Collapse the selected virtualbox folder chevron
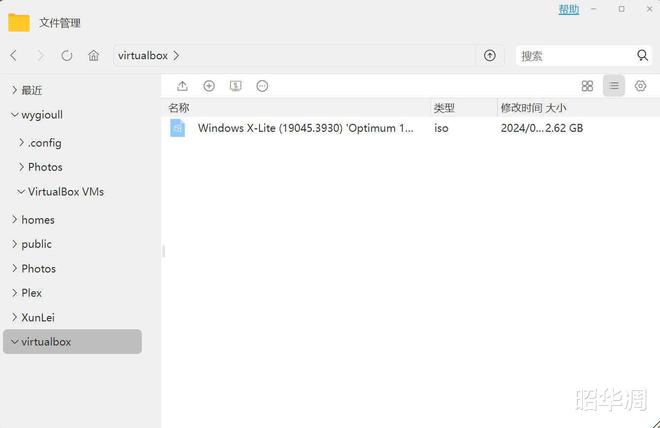660x428 pixels. point(14,342)
